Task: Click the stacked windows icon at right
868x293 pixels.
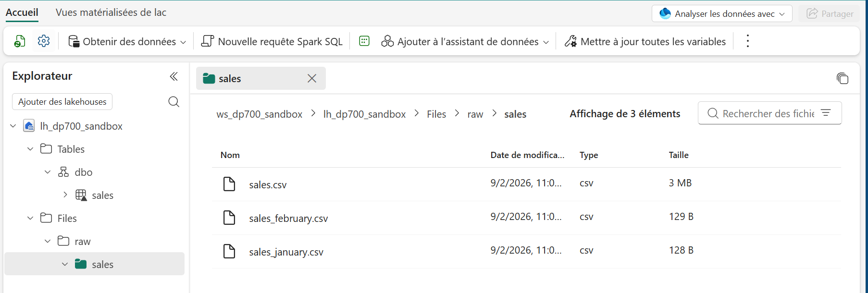Action: pos(843,78)
